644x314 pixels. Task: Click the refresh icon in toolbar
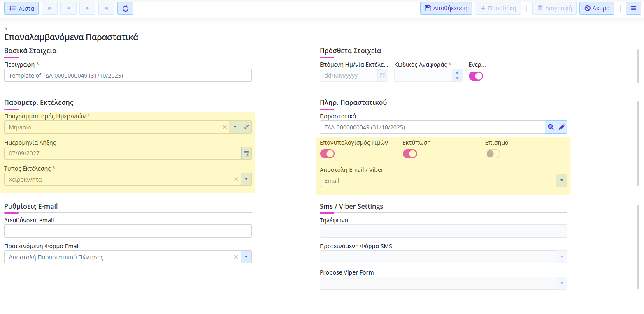click(125, 8)
